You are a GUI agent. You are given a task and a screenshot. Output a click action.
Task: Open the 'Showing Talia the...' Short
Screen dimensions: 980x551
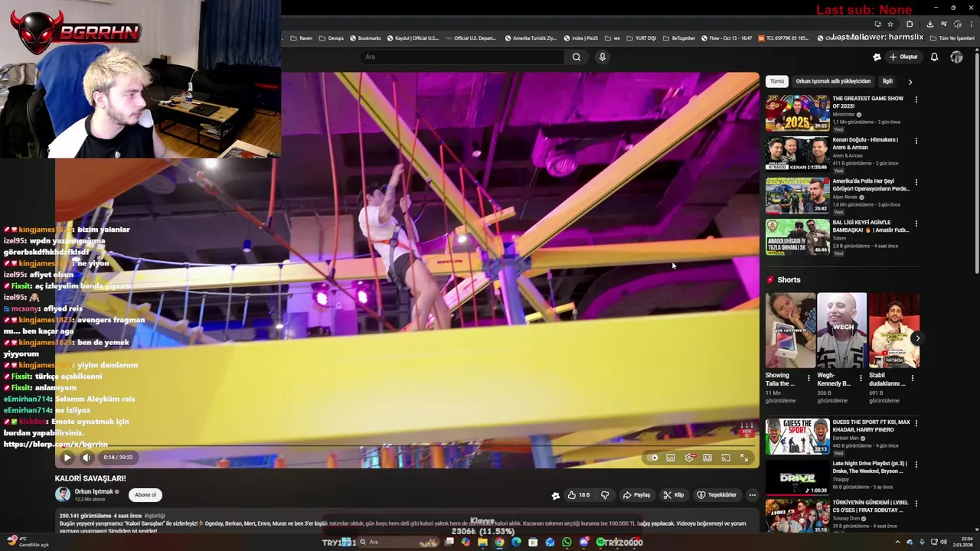click(790, 330)
